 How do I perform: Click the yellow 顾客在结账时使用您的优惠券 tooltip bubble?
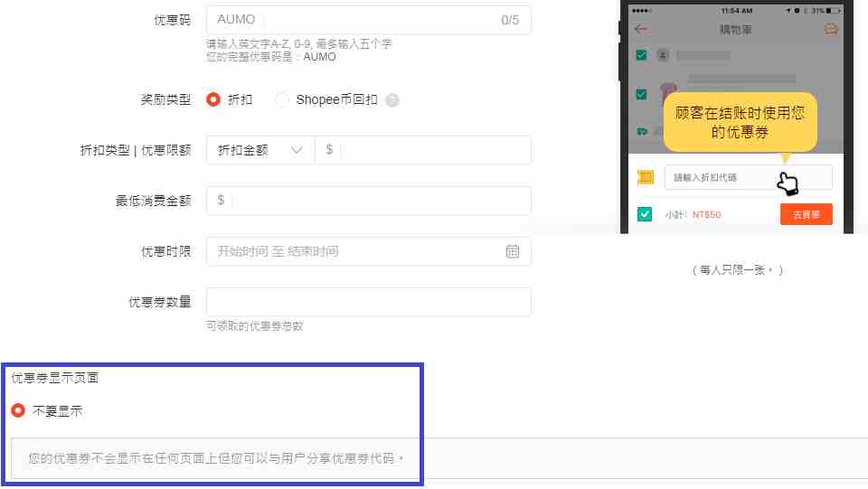740,122
